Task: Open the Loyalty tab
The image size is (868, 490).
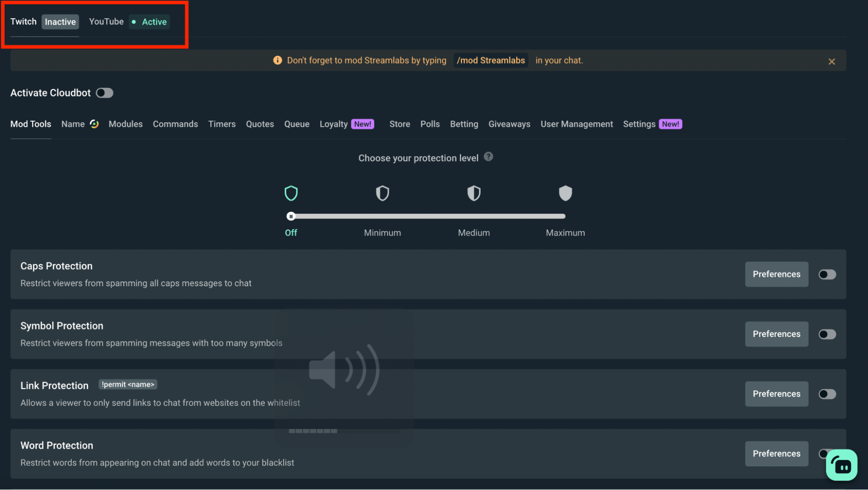Action: [x=333, y=124]
